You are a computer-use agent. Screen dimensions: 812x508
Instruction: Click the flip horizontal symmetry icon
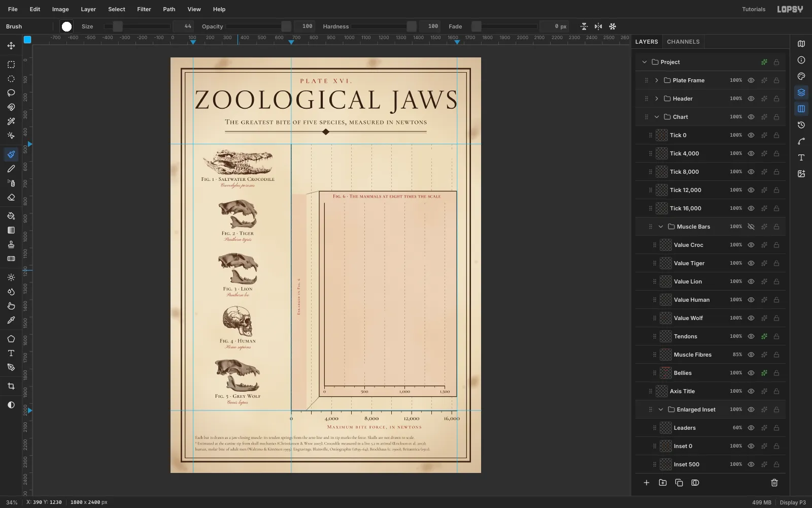click(598, 26)
